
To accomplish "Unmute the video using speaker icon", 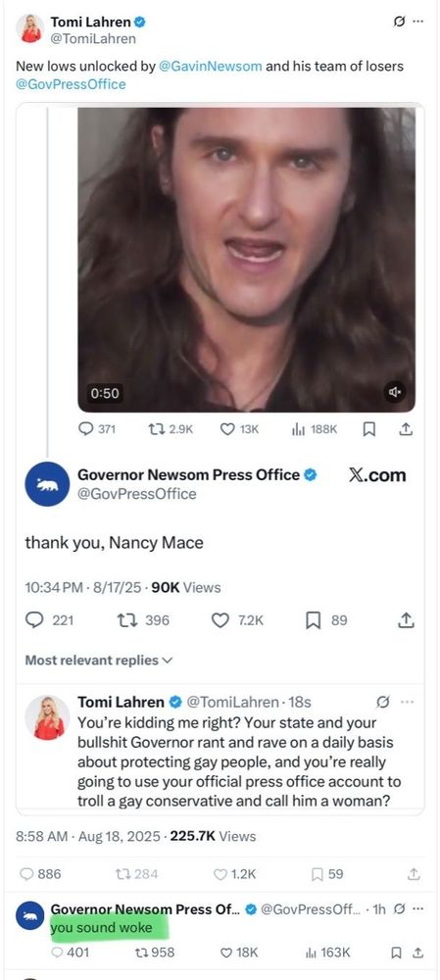I will pos(394,393).
